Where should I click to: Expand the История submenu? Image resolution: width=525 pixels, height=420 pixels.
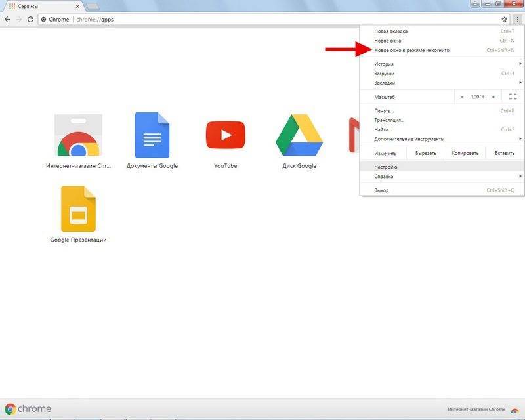[442, 64]
